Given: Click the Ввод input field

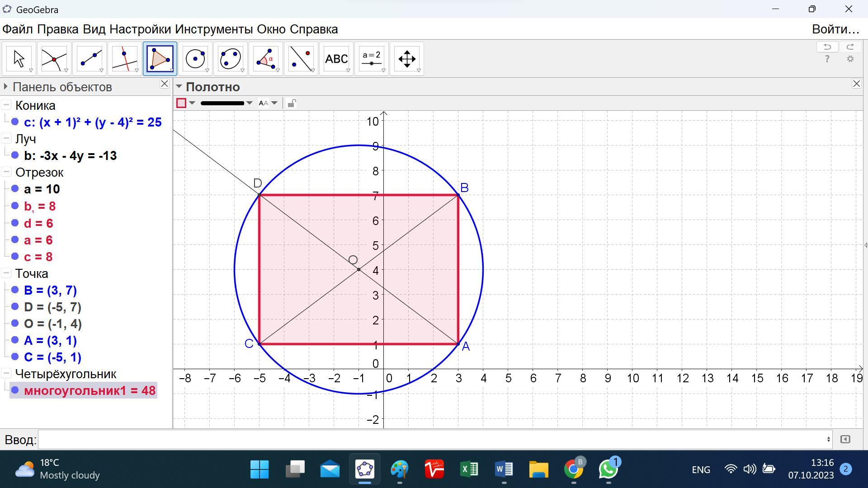Looking at the screenshot, I should coord(433,439).
